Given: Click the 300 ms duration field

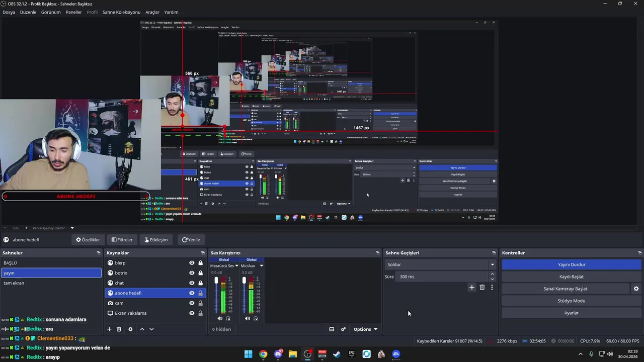Looking at the screenshot, I should pyautogui.click(x=443, y=277).
